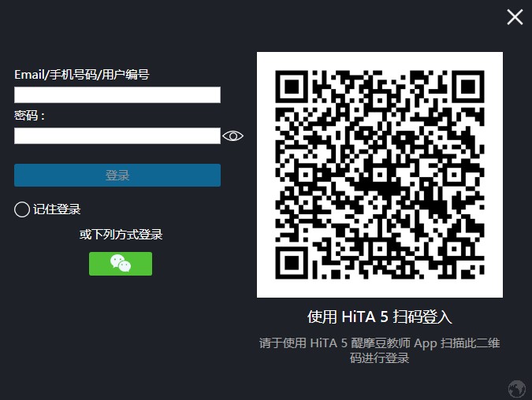Screen dimensions: 532x400
Task: Click the 或下列方式登录 text
Action: 121,234
